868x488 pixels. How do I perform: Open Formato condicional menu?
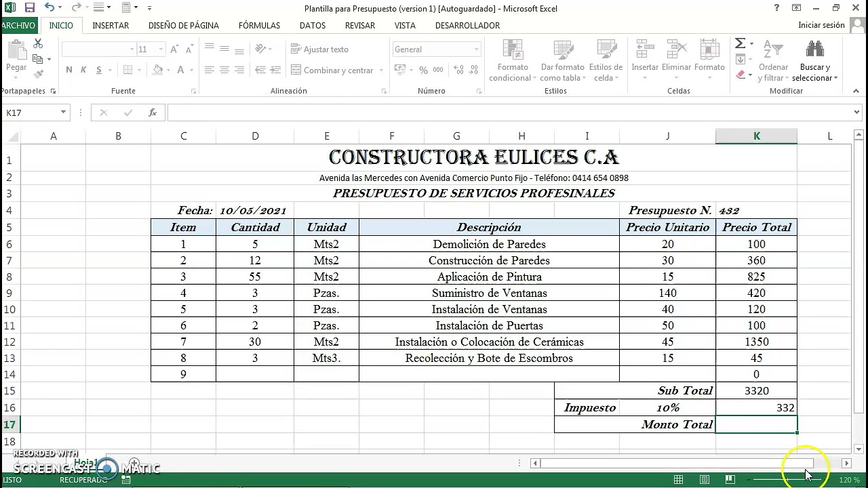tap(513, 61)
